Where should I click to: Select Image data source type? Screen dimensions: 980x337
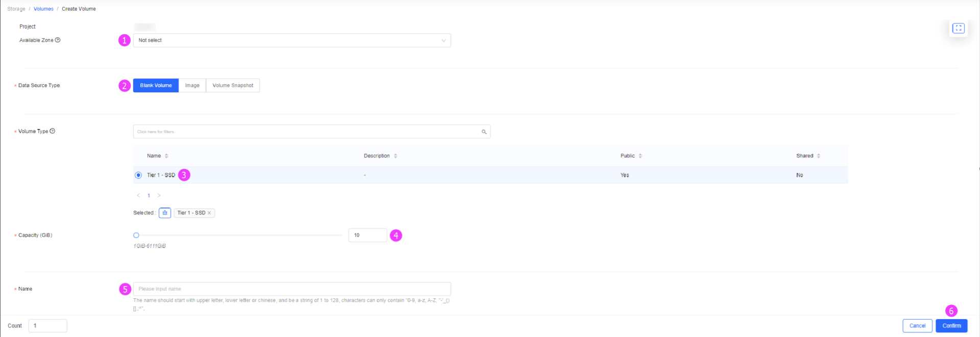pyautogui.click(x=192, y=85)
